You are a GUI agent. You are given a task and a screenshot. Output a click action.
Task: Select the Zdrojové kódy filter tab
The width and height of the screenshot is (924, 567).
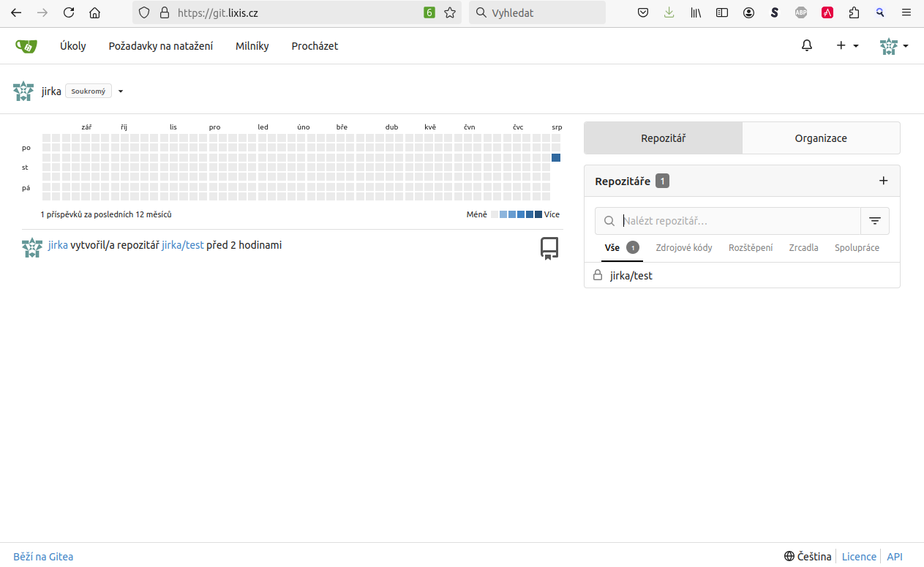683,248
